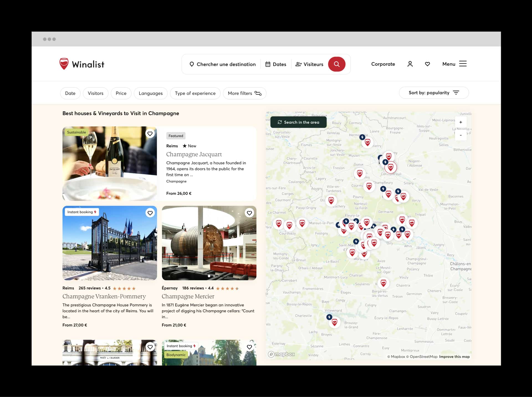The height and width of the screenshot is (397, 532).
Task: Click From 27,00 € price
Action: [75, 325]
